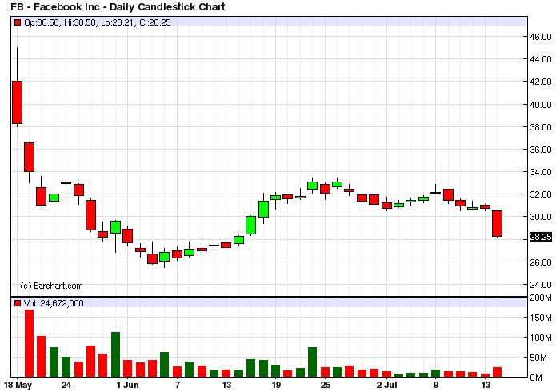Click the 44.00 price axis label
The image size is (556, 392).
(x=541, y=59)
